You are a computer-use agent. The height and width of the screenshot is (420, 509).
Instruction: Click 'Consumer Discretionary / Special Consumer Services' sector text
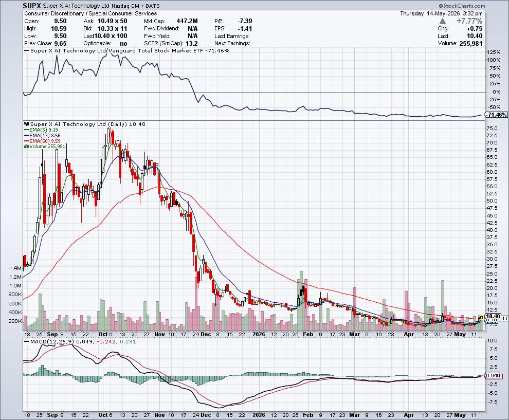[90, 14]
